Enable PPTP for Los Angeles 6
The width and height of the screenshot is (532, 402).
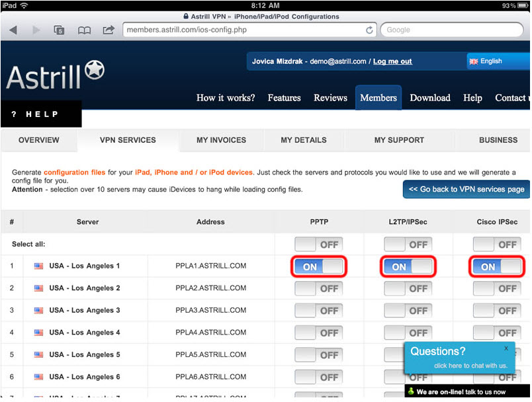click(318, 378)
